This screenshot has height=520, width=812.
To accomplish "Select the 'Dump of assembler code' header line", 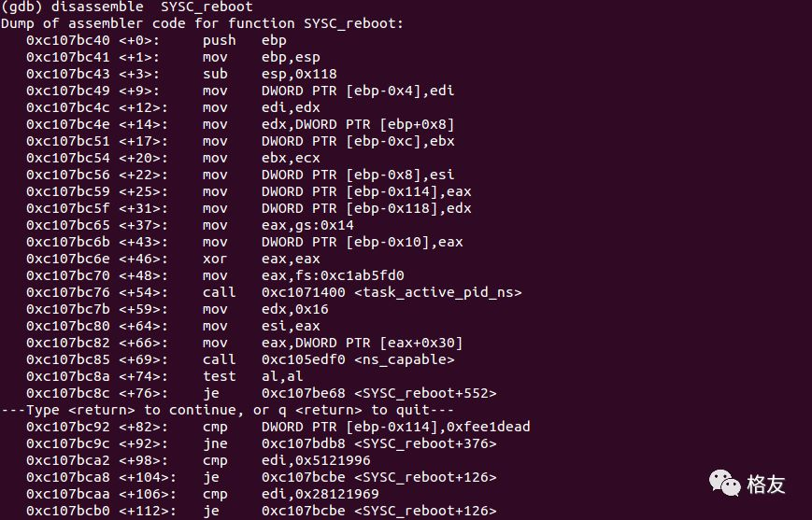I will (202, 23).
